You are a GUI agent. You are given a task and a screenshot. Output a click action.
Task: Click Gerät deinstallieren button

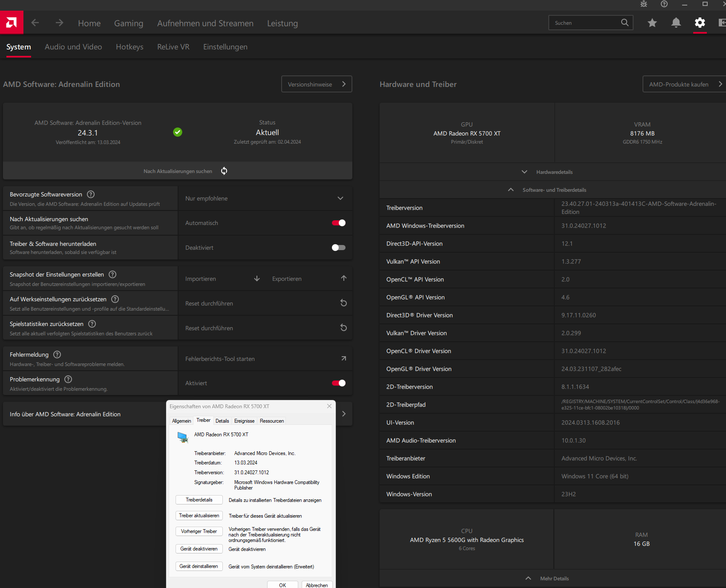tap(199, 566)
